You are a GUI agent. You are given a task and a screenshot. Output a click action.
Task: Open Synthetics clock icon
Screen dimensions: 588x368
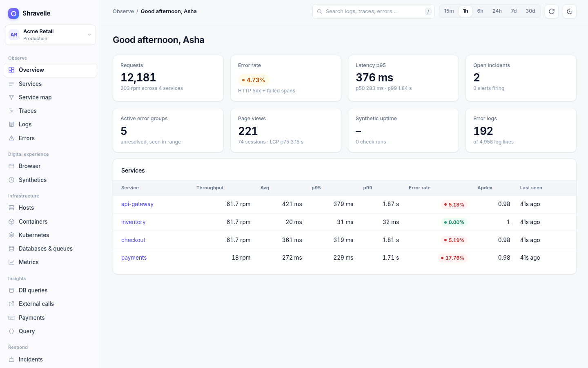[x=11, y=180]
